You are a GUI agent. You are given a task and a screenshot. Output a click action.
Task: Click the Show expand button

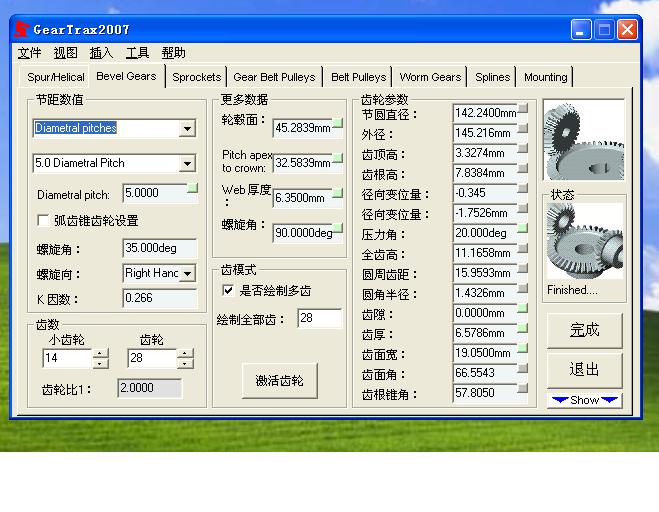point(584,400)
